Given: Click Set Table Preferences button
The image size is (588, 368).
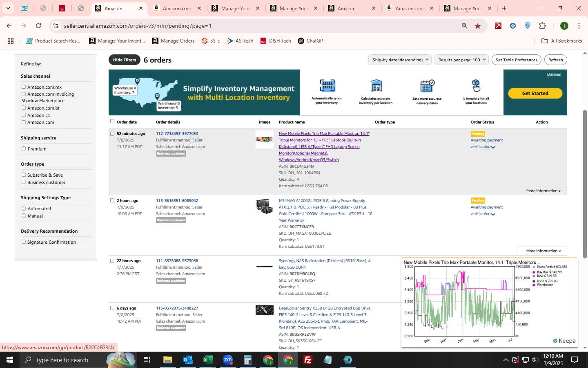Looking at the screenshot, I should tap(516, 60).
